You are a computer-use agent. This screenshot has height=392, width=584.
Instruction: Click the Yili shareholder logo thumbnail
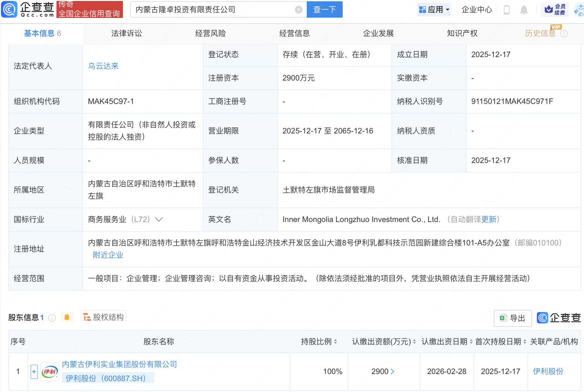tap(50, 372)
